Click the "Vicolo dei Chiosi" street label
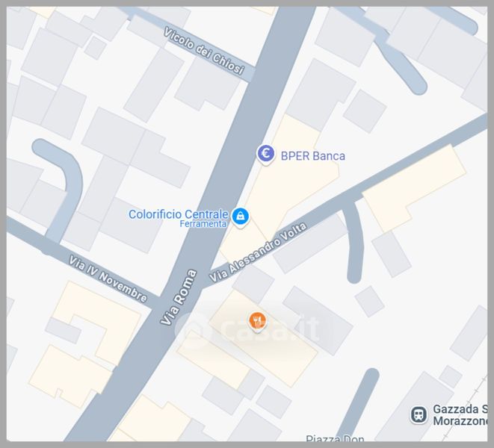Screen dimensions: 494x448 tap(204, 51)
